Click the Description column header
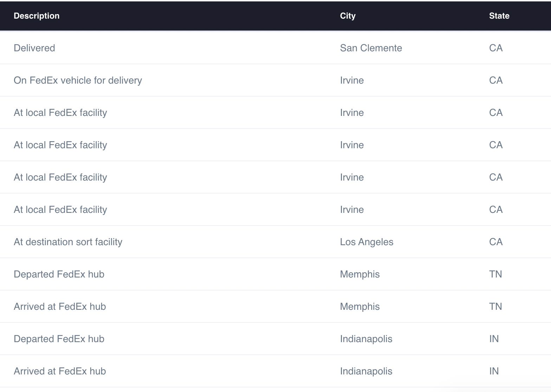The image size is (551, 392). 37,16
